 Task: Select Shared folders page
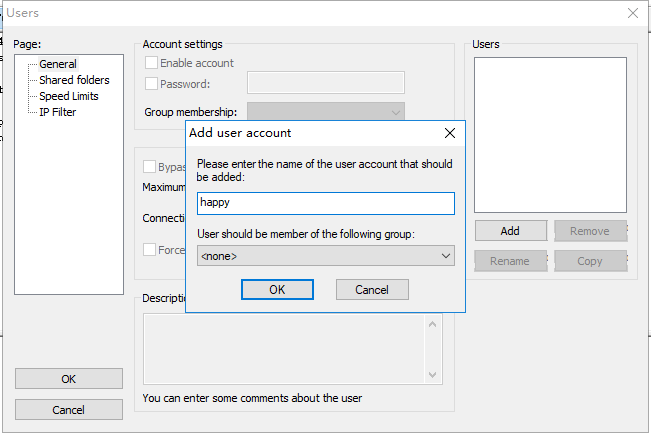[74, 80]
